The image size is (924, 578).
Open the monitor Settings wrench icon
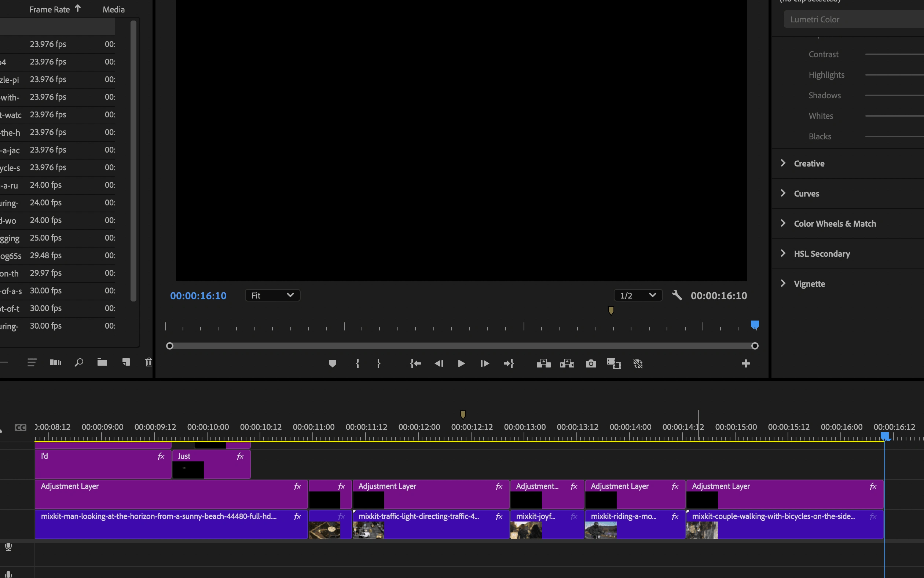[x=677, y=295]
